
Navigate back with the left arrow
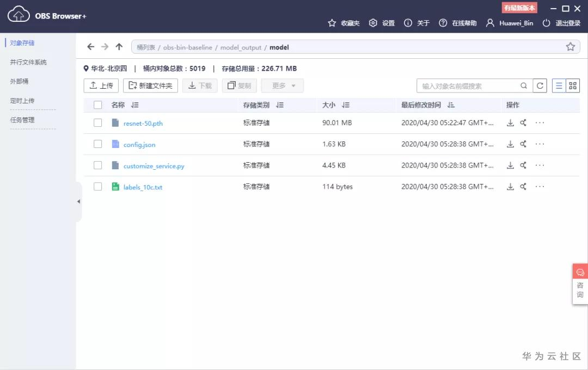tap(90, 47)
